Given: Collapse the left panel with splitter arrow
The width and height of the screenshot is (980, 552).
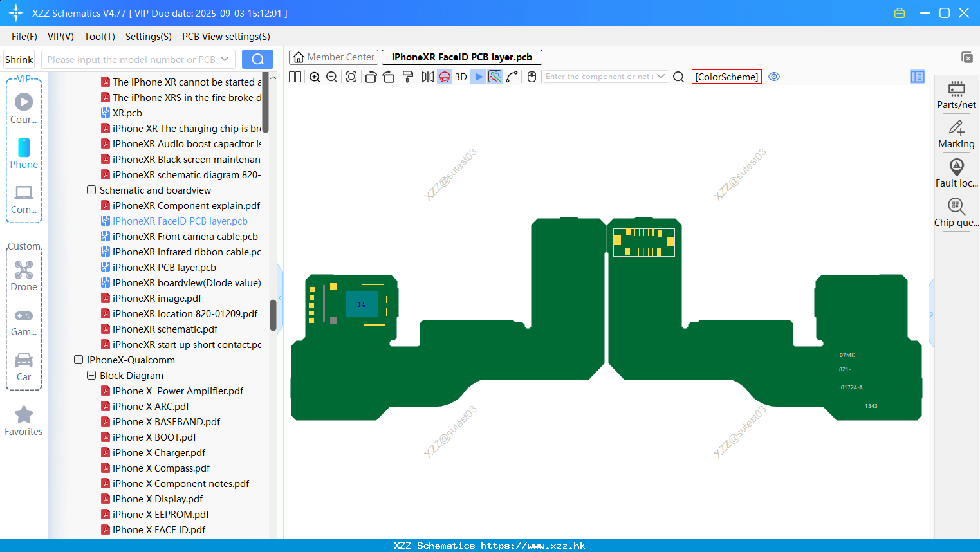Looking at the screenshot, I should tap(280, 297).
